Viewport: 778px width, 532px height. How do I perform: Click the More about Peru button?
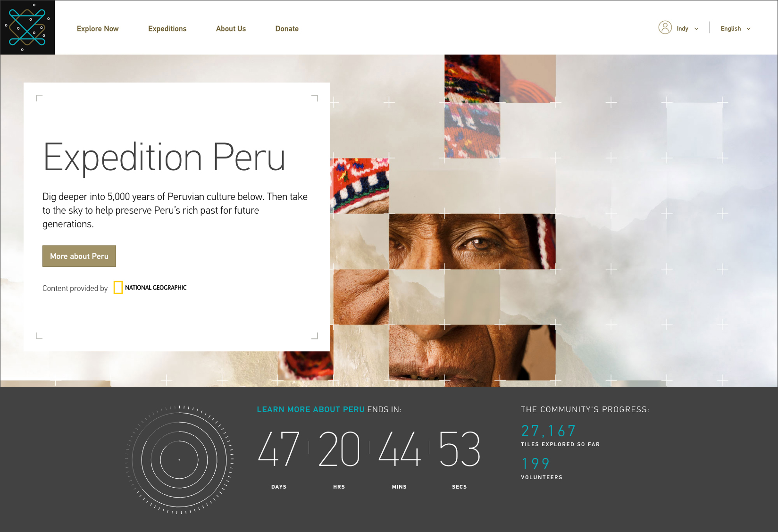click(79, 256)
